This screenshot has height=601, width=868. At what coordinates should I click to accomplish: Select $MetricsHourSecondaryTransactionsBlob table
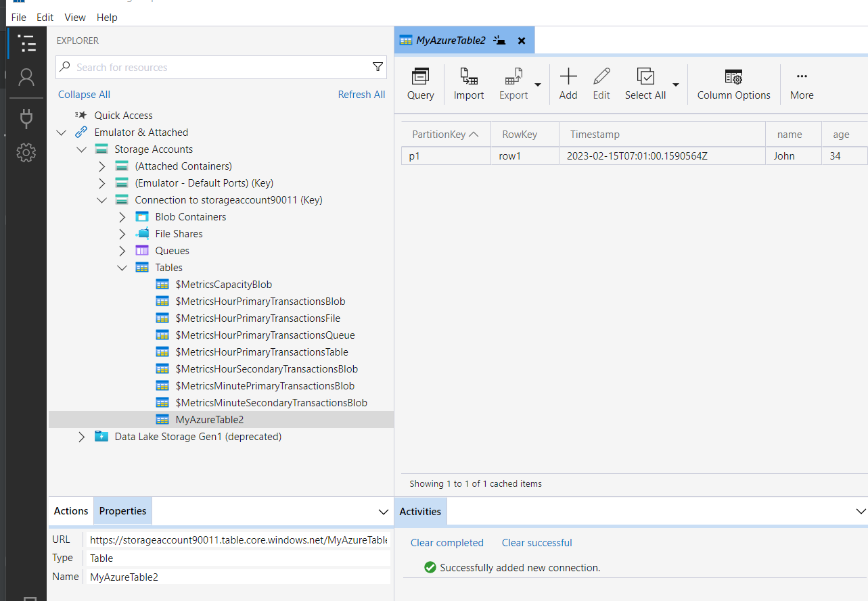click(267, 369)
